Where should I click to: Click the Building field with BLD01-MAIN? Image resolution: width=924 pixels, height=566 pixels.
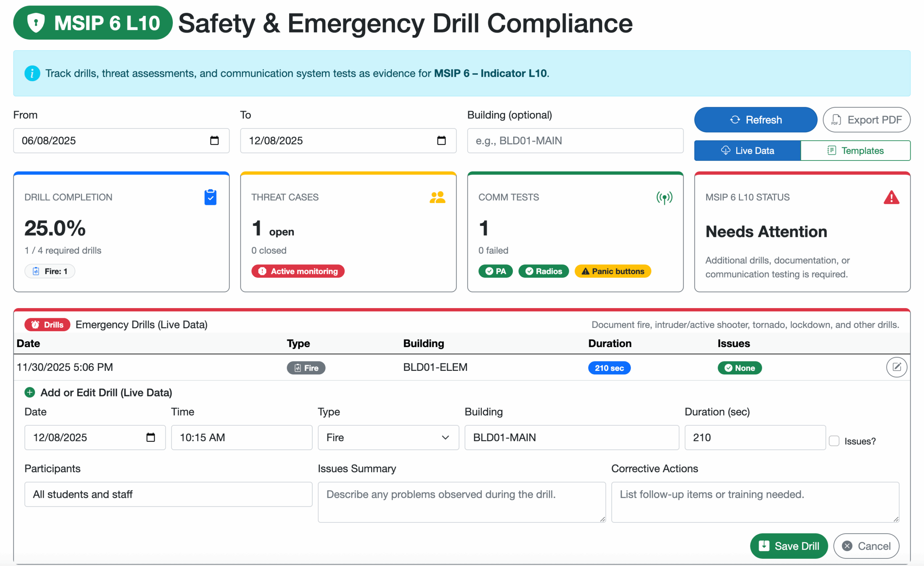coord(571,438)
